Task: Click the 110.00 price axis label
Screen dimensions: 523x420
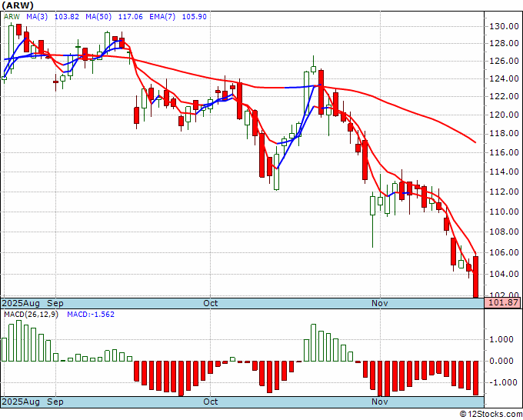Action: 504,212
